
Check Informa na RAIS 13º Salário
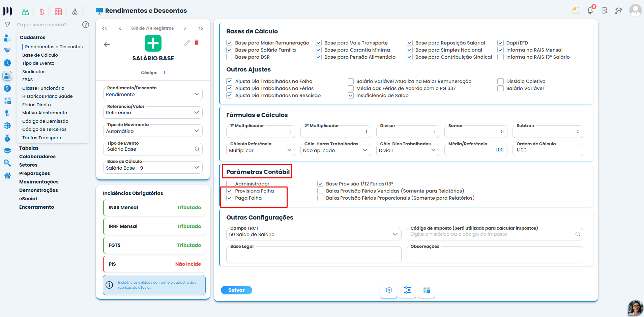(x=500, y=57)
